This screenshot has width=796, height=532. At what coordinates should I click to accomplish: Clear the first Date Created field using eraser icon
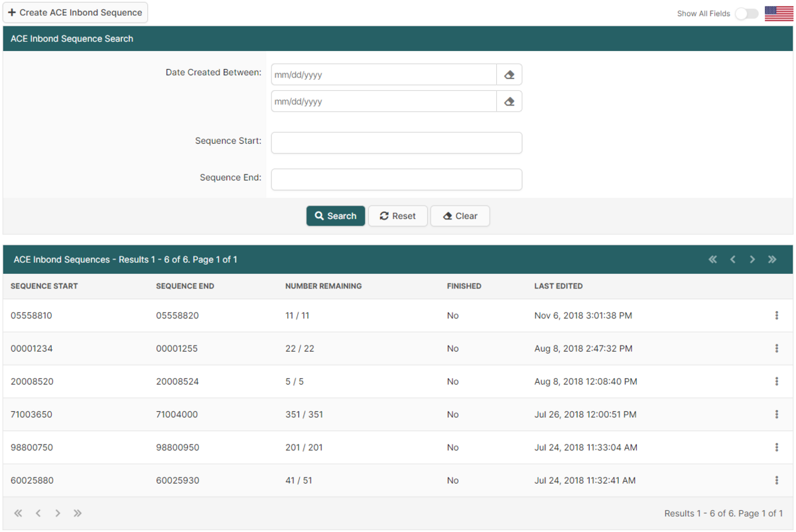pyautogui.click(x=509, y=74)
